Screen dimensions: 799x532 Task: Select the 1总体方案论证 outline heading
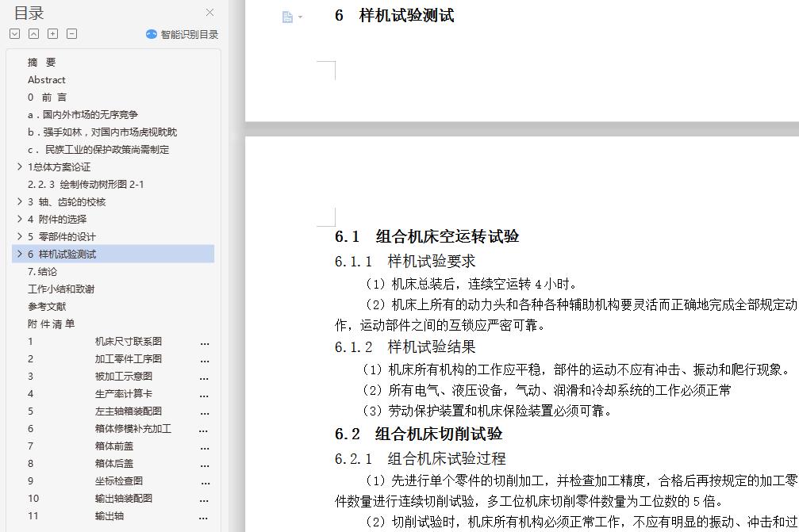coord(59,167)
